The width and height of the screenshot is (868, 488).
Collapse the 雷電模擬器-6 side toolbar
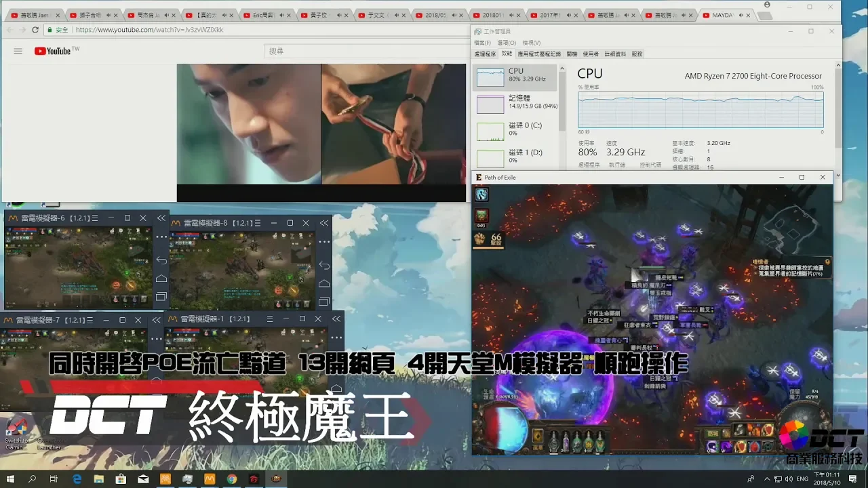(x=161, y=218)
